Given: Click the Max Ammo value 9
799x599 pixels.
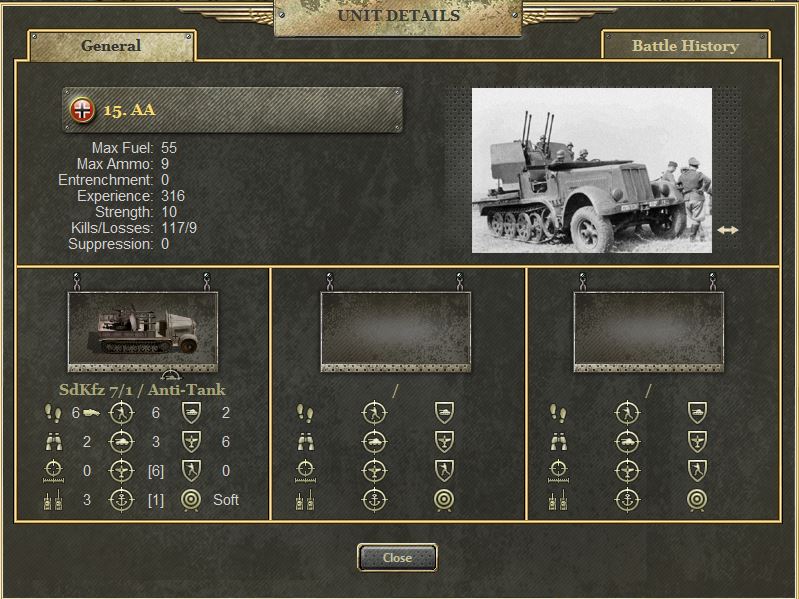Looking at the screenshot, I should click(165, 164).
